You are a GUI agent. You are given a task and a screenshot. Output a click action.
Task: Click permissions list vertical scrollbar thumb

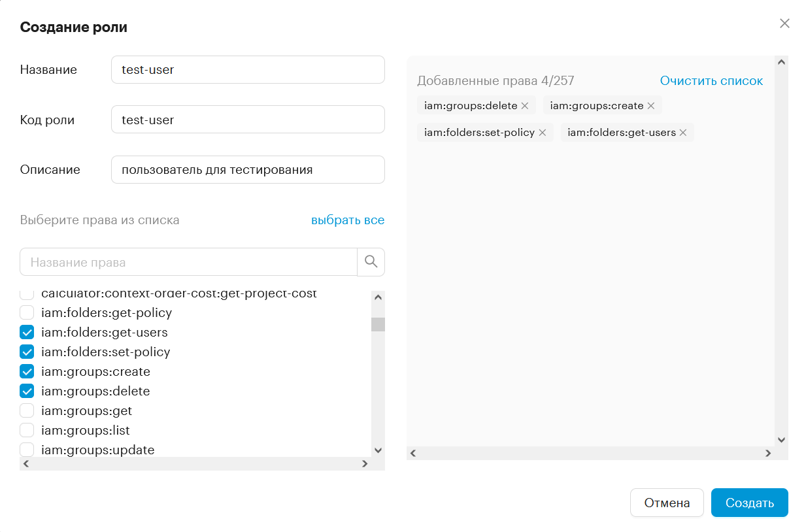(378, 324)
